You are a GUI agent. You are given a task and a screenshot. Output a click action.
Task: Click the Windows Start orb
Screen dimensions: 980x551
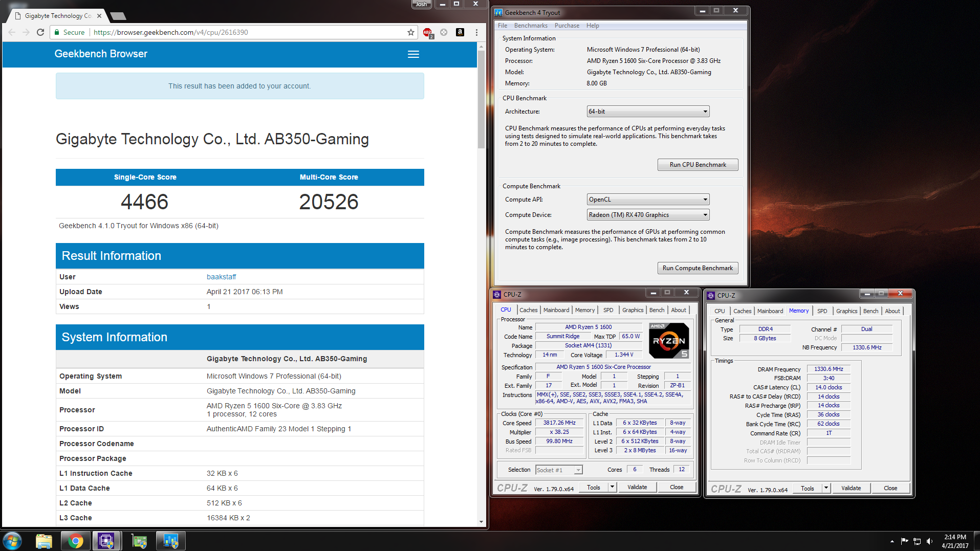click(12, 541)
